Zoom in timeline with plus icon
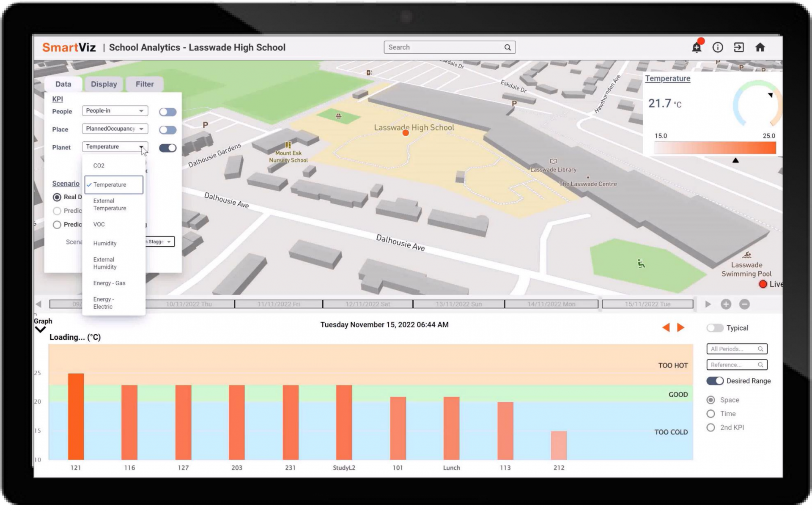The image size is (812, 511). (726, 304)
